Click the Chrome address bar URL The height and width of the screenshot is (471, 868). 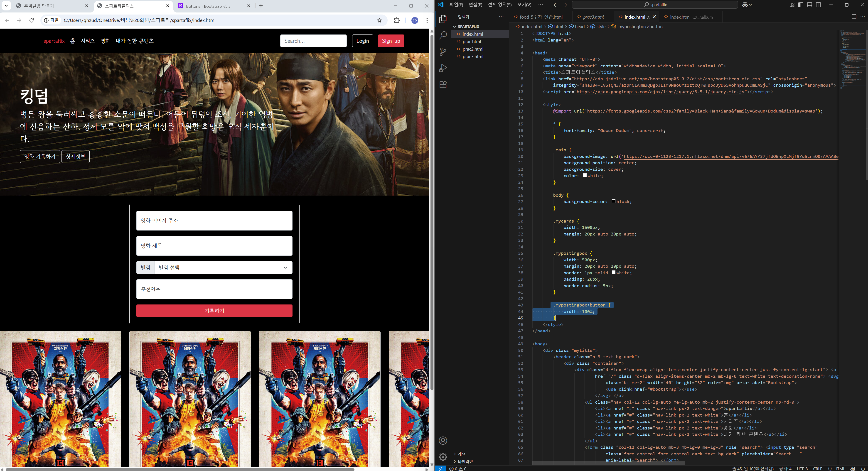[x=140, y=20]
